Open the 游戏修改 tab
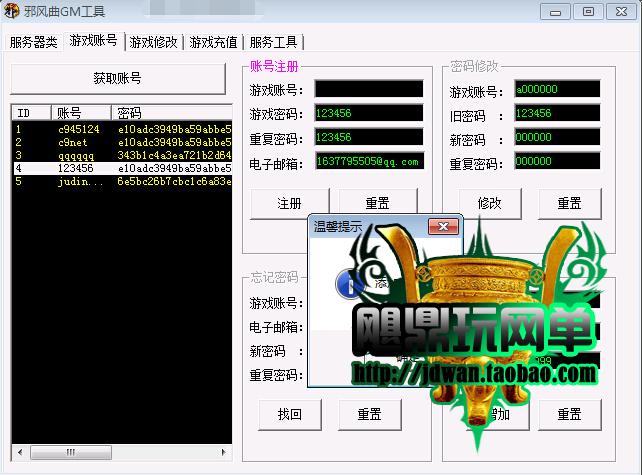 coord(153,42)
